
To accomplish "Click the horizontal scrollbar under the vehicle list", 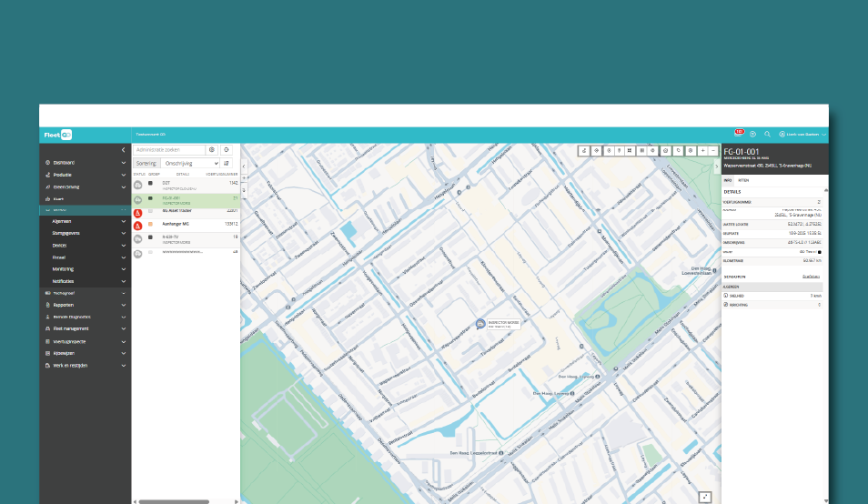I will pos(174,502).
